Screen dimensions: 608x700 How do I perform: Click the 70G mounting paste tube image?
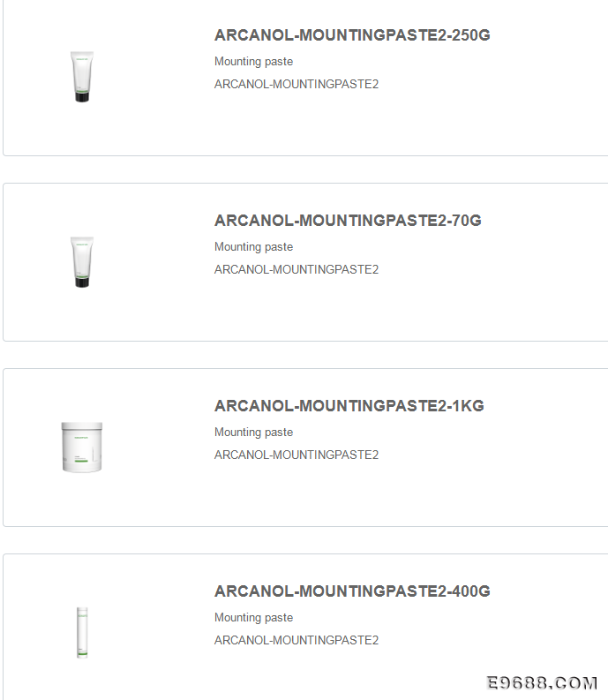click(82, 262)
